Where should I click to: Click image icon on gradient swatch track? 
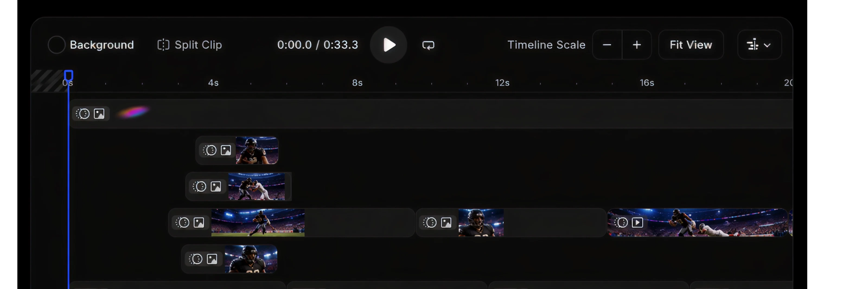(99, 114)
